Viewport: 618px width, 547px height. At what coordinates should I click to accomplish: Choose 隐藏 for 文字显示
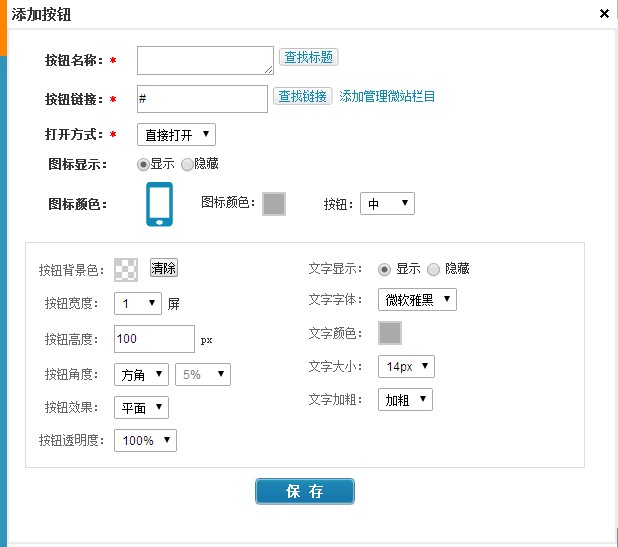433,269
